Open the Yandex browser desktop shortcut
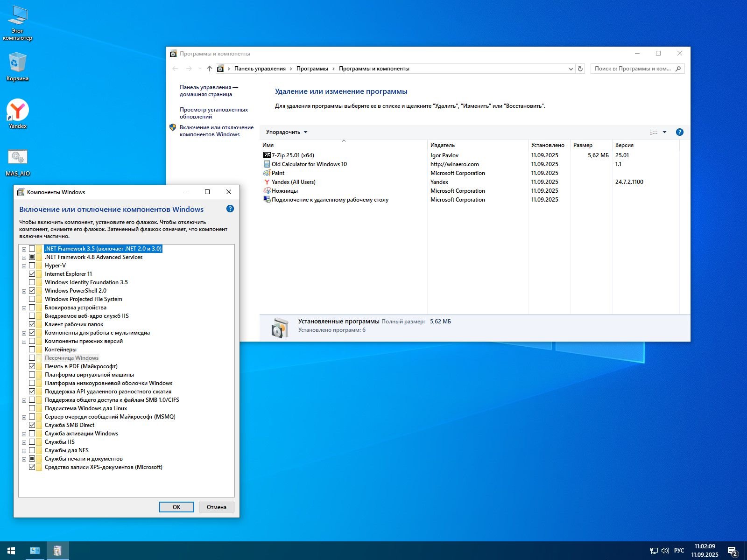 tap(18, 111)
